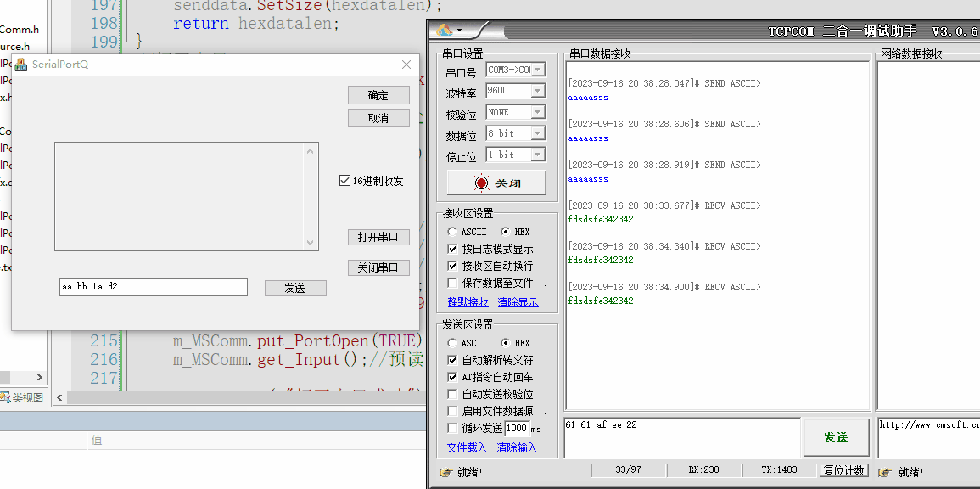Click the 类视图 class view tab icon
This screenshot has width=980, height=489.
point(5,397)
